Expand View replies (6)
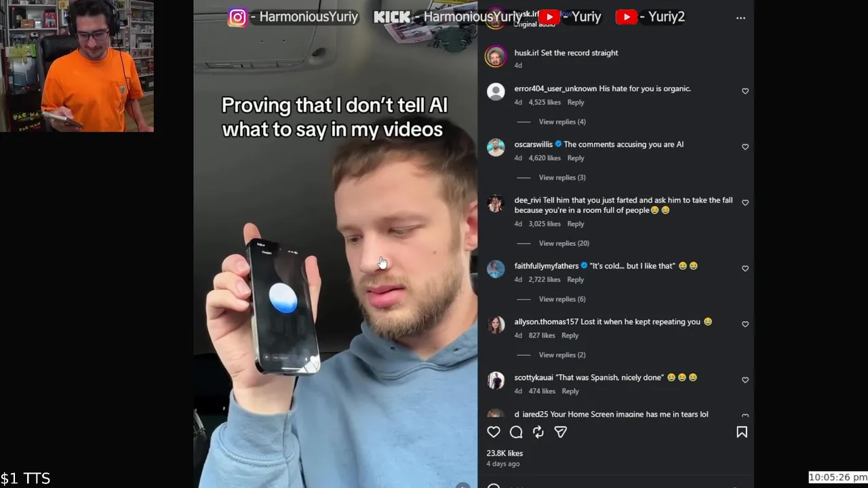Image resolution: width=868 pixels, height=488 pixels. [x=562, y=299]
